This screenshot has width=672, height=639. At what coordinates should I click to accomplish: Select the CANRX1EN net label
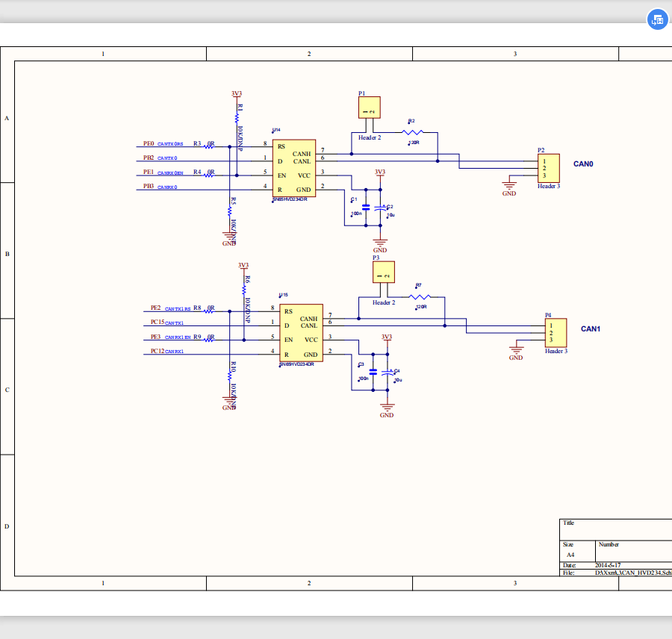click(178, 337)
